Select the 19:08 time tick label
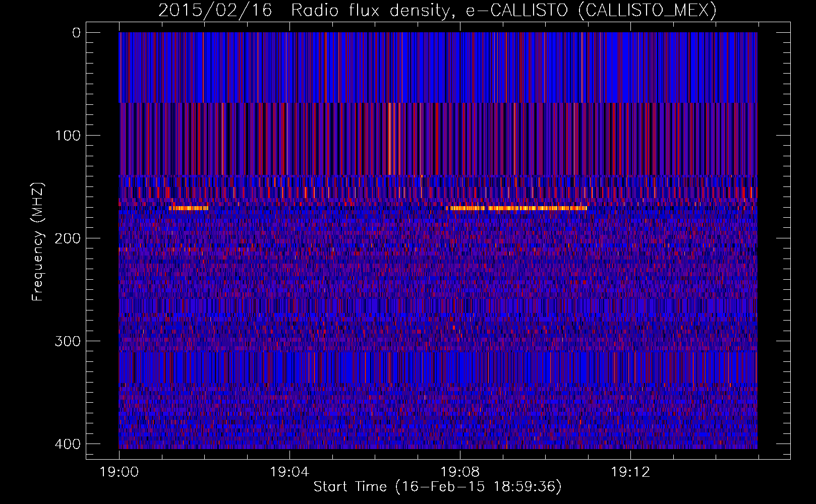The width and height of the screenshot is (816, 504). [459, 472]
